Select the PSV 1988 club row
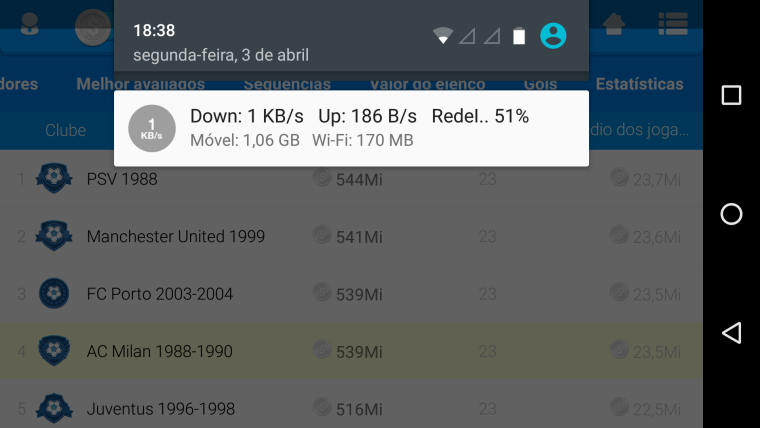This screenshot has height=428, width=760. 351,179
